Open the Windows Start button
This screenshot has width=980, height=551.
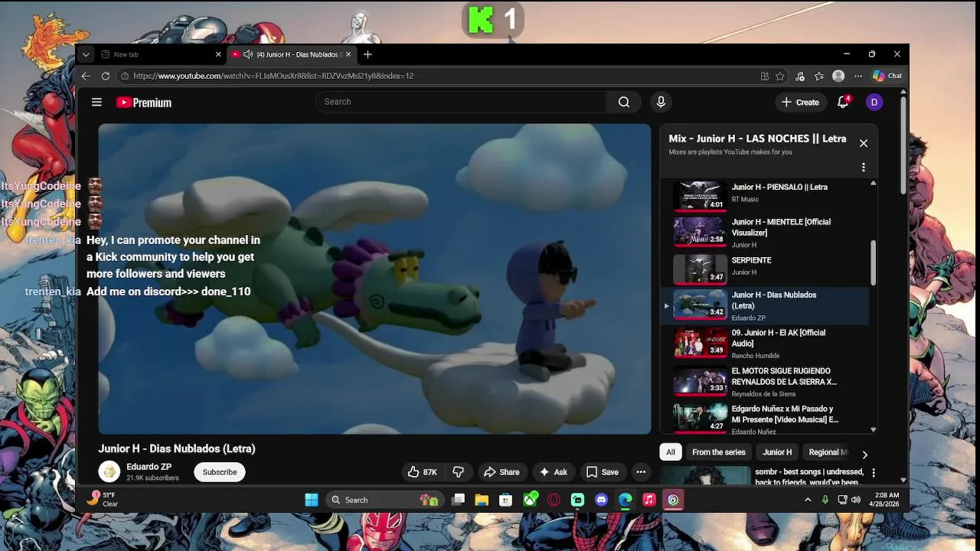point(312,500)
